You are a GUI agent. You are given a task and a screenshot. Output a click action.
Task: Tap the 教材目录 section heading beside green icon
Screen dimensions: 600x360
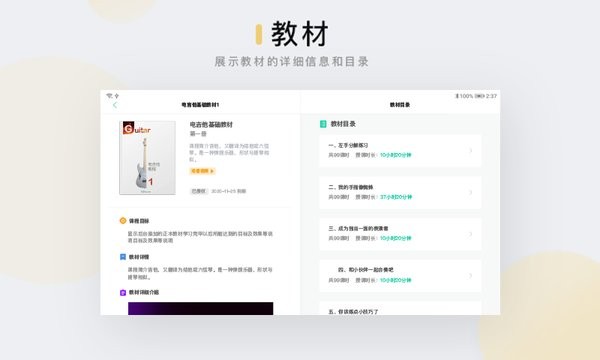pos(343,124)
